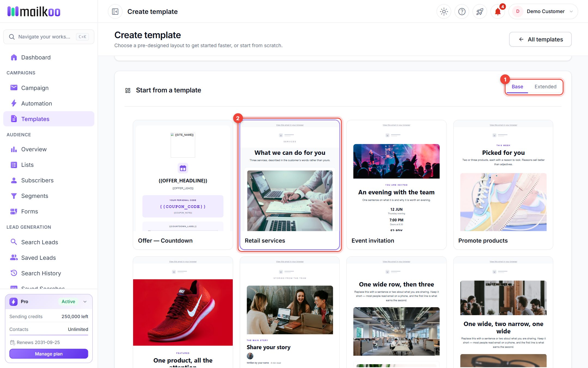The image size is (588, 368).
Task: Click the Dashboard home icon
Action: tap(14, 57)
